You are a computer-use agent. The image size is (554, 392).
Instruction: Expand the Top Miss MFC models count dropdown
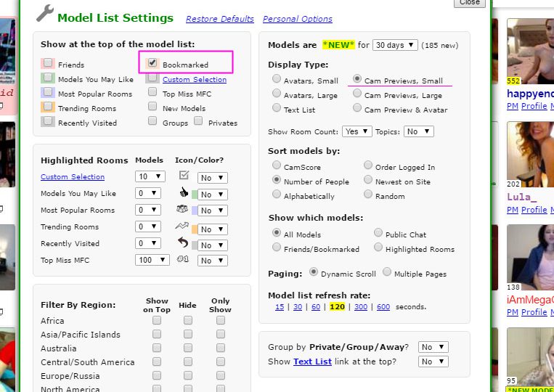[152, 260]
